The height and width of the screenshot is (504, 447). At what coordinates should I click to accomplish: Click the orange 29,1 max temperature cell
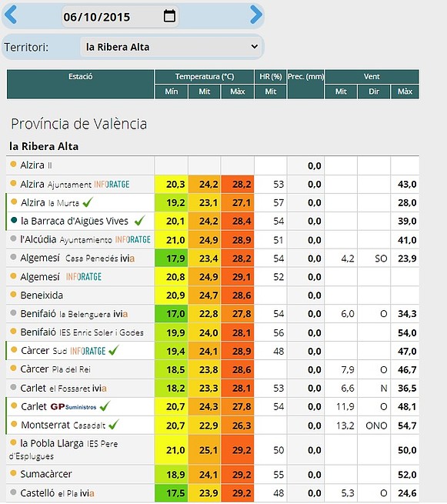(238, 277)
